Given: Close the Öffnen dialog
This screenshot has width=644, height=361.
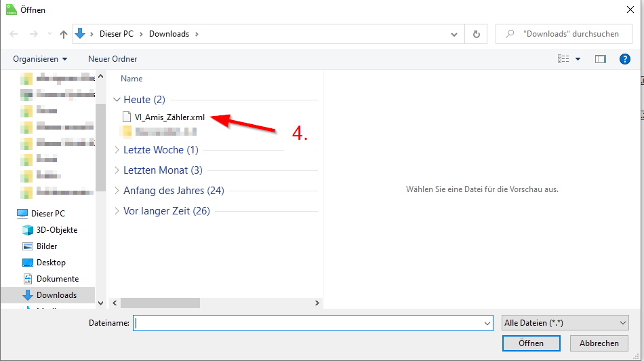Looking at the screenshot, I should 630,9.
